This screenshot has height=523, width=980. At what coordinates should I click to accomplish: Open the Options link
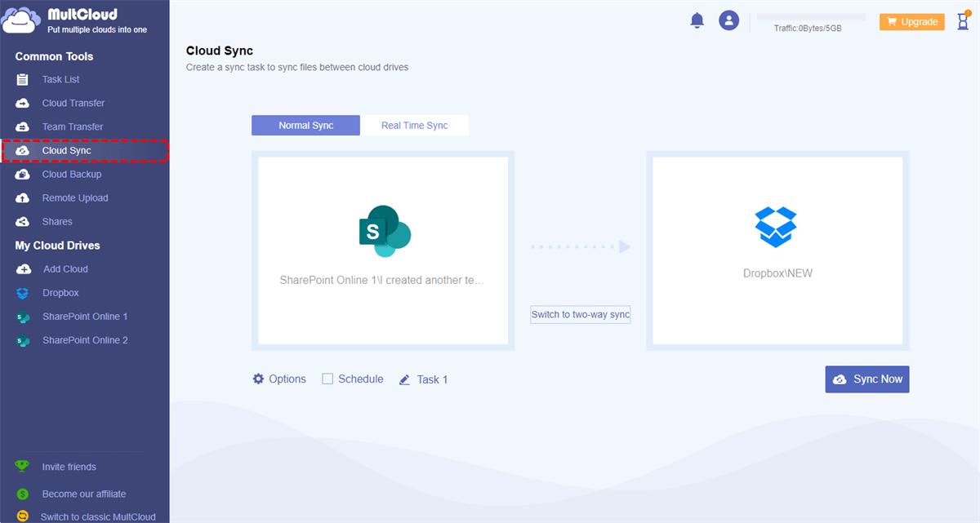(x=287, y=379)
